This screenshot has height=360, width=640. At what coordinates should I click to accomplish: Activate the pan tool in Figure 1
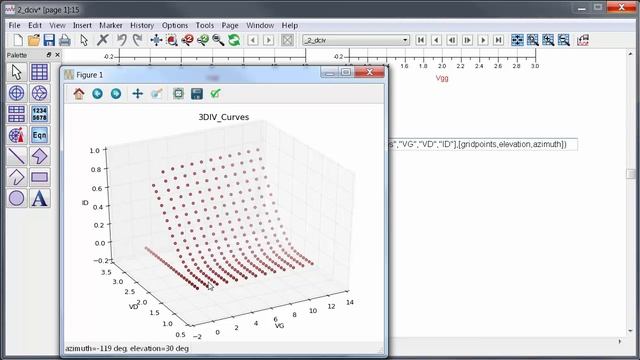pyautogui.click(x=138, y=94)
